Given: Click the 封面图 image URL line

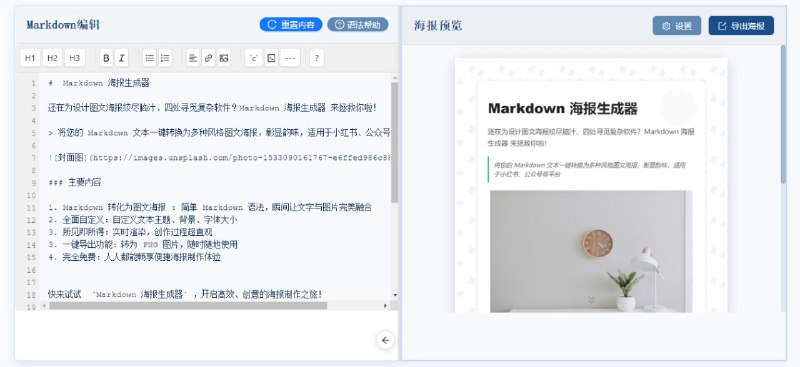Looking at the screenshot, I should point(219,158).
